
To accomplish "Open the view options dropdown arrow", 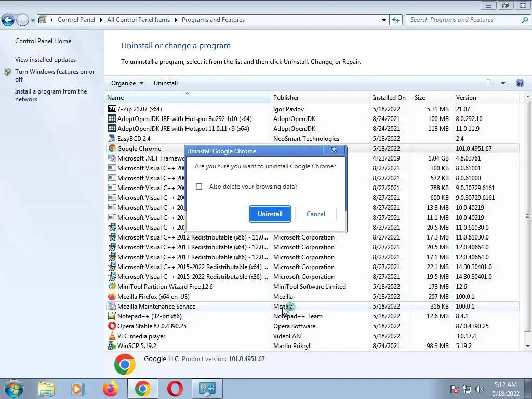I will [x=503, y=83].
